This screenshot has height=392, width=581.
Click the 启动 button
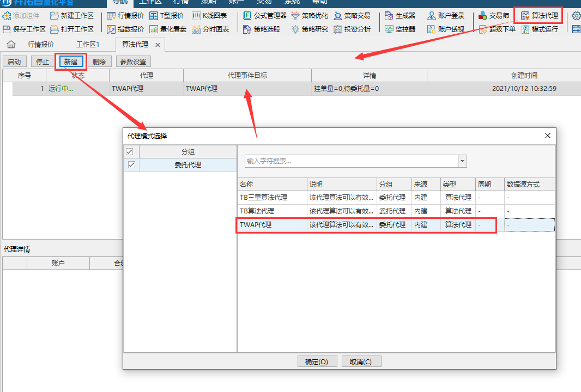coord(15,62)
